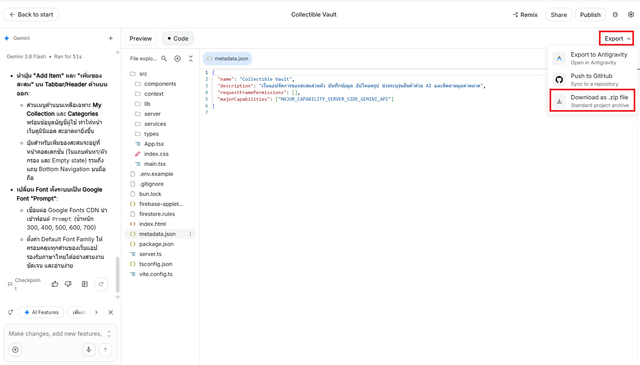The image size is (640, 365).
Task: Open the settings gear icon
Action: pyautogui.click(x=631, y=15)
